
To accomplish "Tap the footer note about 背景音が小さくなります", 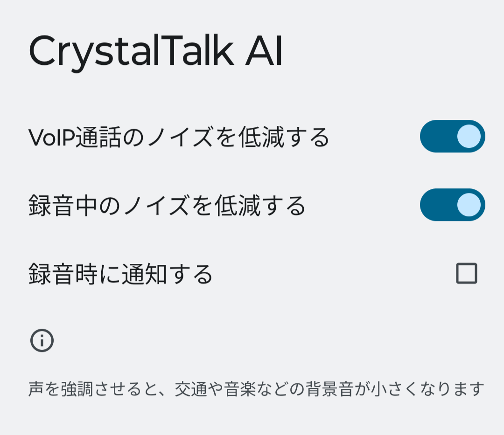I will click(256, 389).
